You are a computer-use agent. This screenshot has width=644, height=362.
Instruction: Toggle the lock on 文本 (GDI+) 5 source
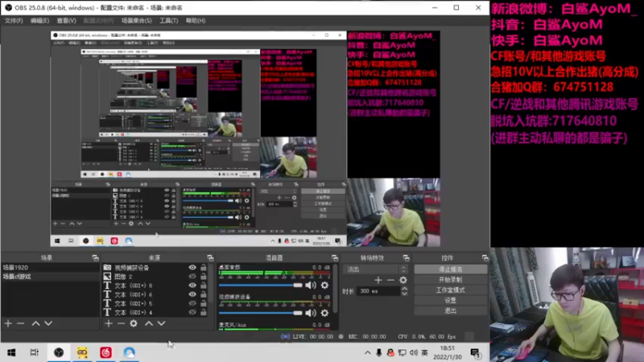point(204,303)
